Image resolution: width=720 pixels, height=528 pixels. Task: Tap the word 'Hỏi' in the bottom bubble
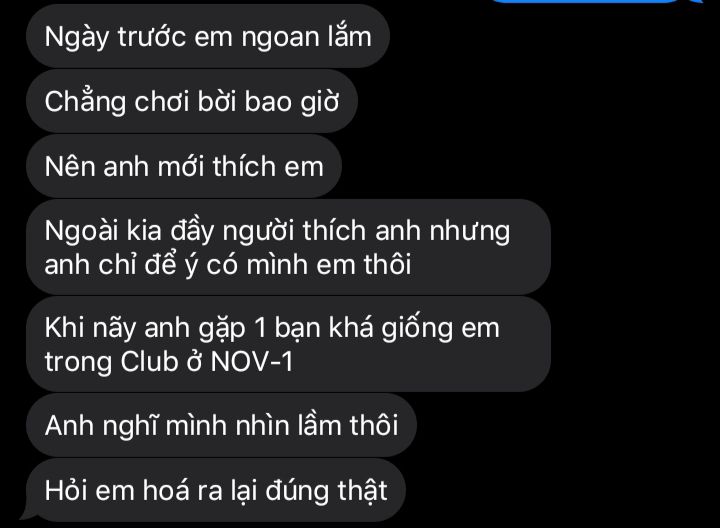(66, 490)
